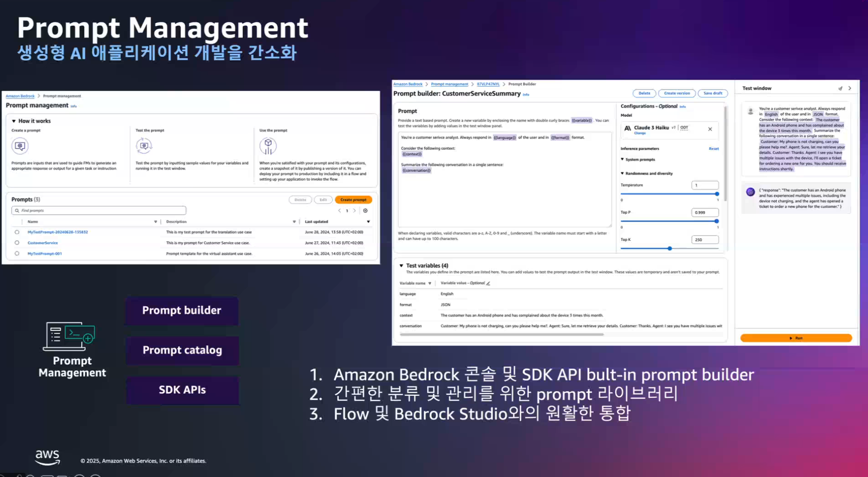Click the Test variables horizontal scrollbar
Image resolution: width=868 pixels, height=477 pixels.
point(502,334)
